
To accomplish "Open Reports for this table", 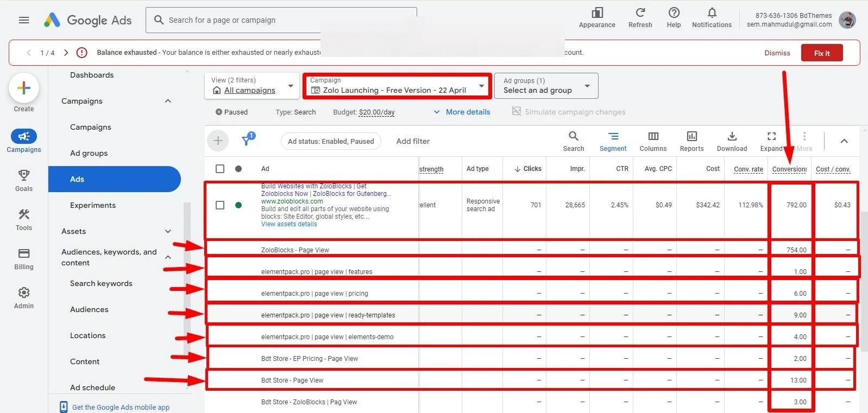I will 692,141.
